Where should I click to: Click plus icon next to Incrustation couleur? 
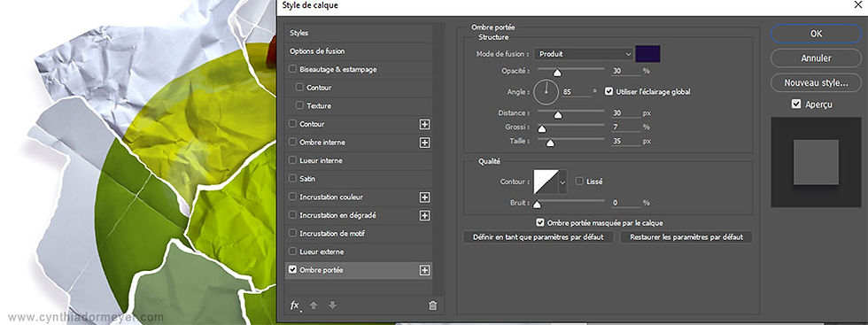pyautogui.click(x=424, y=197)
